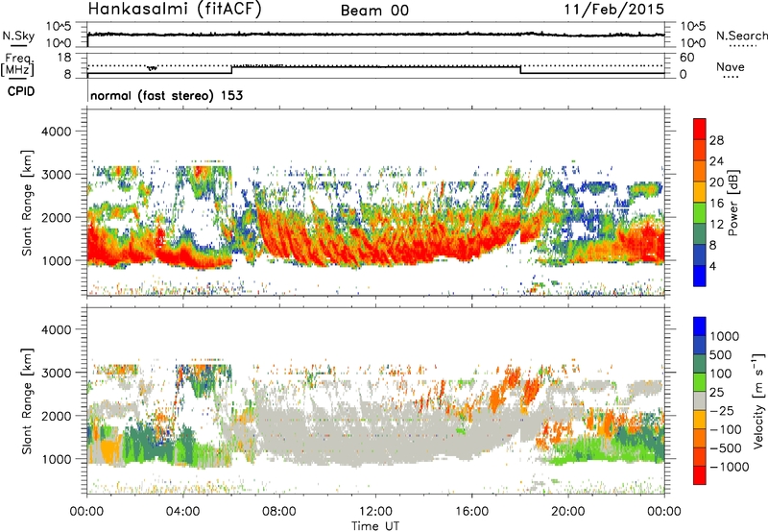
Task: Select the 60 Nave axis tick
Action: click(x=686, y=58)
